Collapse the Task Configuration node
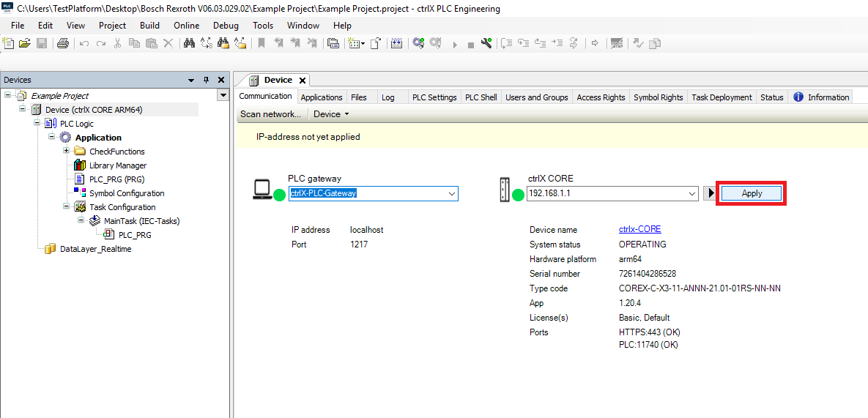Screen dimensions: 868x418 (x=66, y=207)
